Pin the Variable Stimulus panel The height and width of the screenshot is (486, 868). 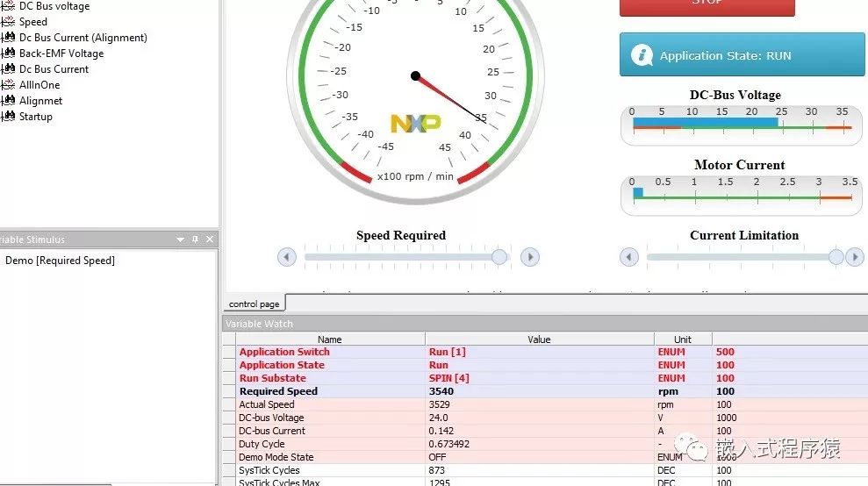[195, 239]
